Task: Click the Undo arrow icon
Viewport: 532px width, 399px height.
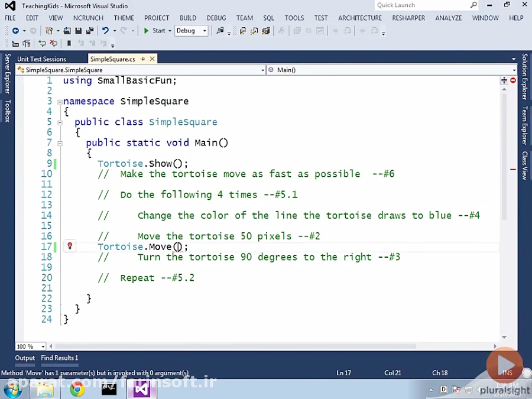Action: point(105,31)
